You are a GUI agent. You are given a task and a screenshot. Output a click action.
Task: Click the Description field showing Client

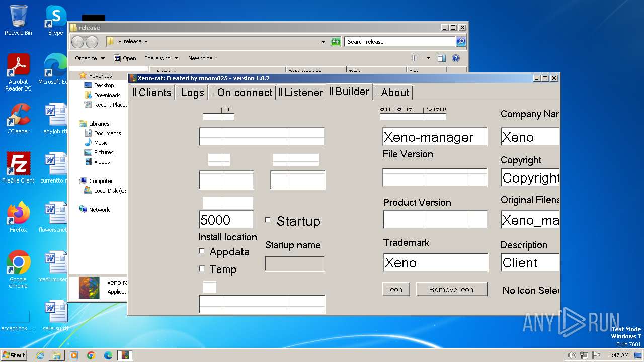point(530,262)
